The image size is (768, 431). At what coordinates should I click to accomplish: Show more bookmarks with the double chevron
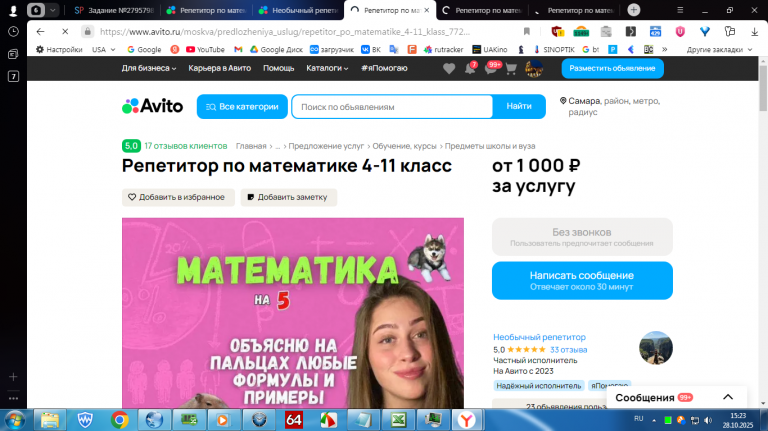[665, 49]
